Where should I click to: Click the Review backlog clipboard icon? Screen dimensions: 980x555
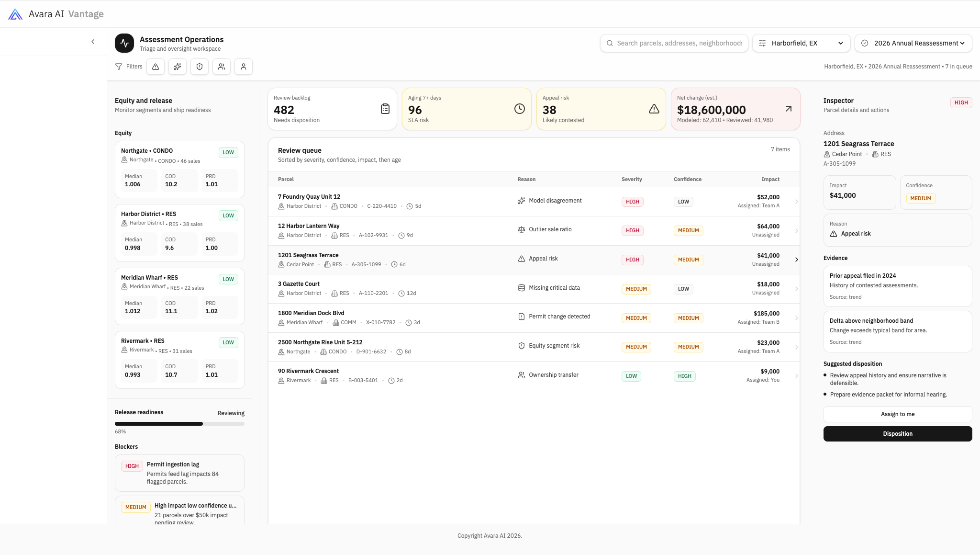[385, 109]
